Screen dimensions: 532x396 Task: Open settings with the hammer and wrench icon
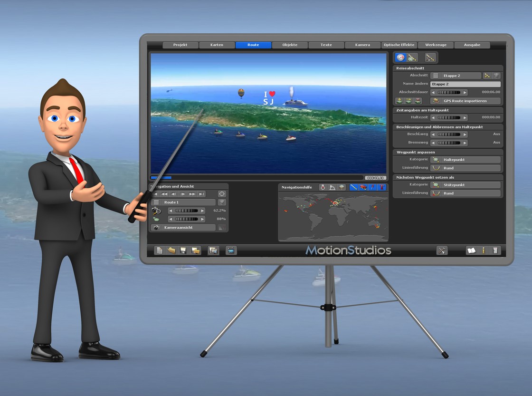pyautogui.click(x=442, y=251)
